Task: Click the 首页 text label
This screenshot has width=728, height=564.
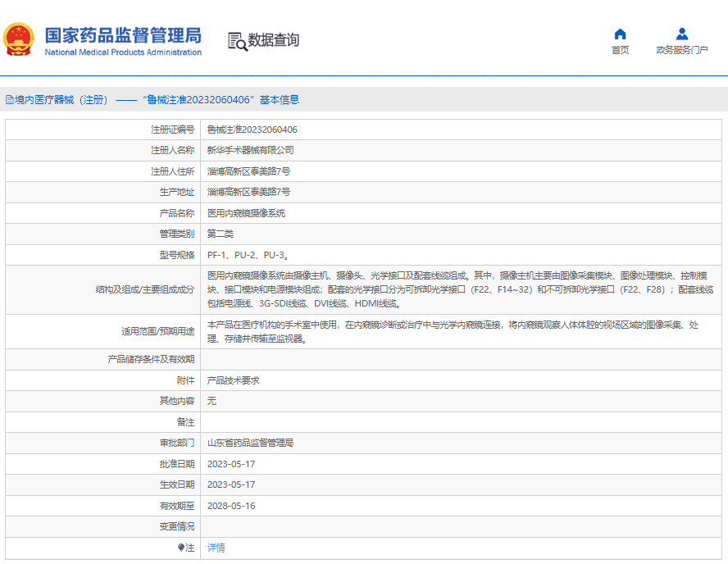Action: point(620,50)
